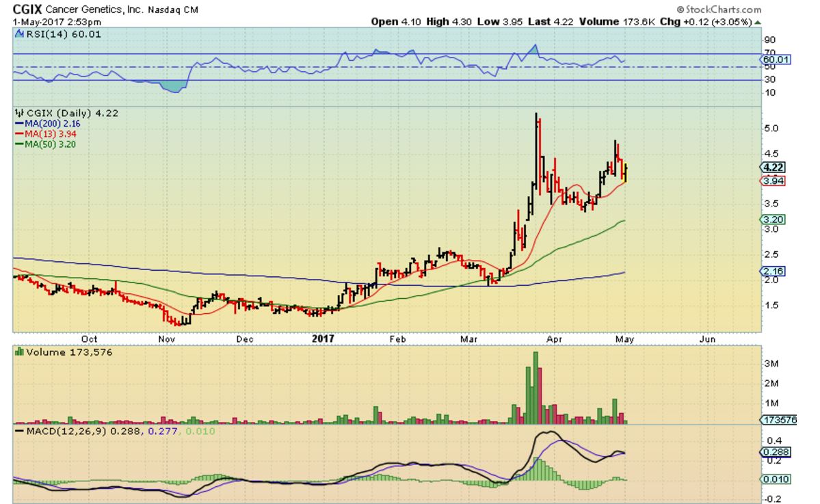Click the Jun label on the date axis
This screenshot has width=820, height=504.
coord(708,339)
